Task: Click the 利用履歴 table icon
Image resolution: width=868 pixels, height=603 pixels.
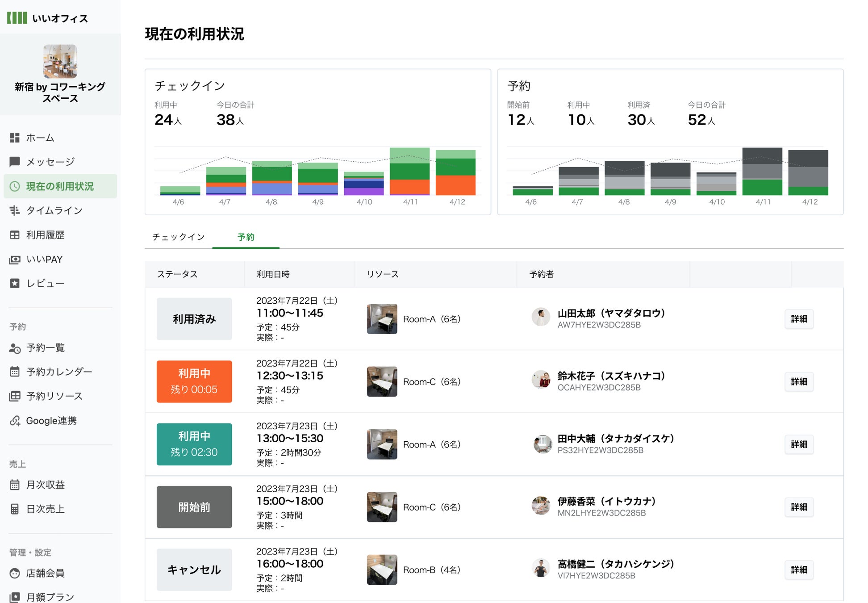Action: coord(15,235)
